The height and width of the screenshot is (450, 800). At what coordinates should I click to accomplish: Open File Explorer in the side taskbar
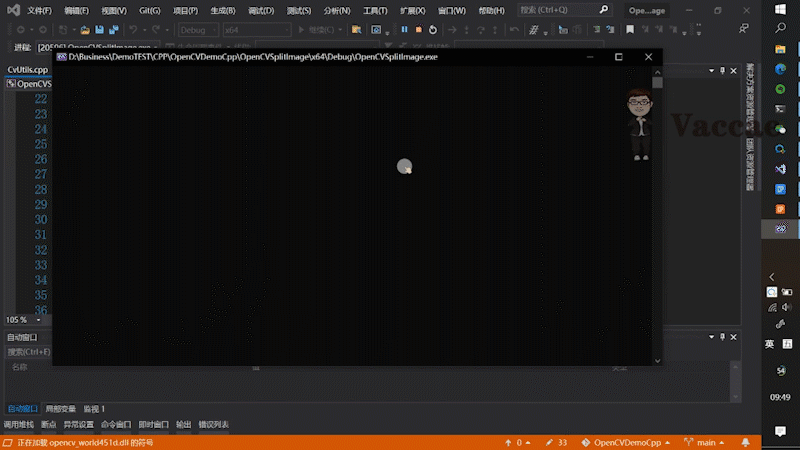coord(780,49)
